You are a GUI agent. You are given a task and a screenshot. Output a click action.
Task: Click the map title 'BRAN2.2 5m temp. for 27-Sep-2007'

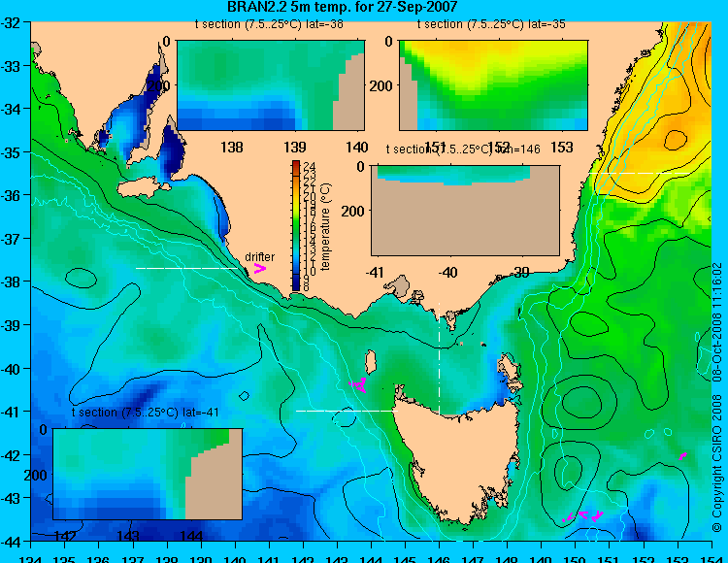click(343, 7)
